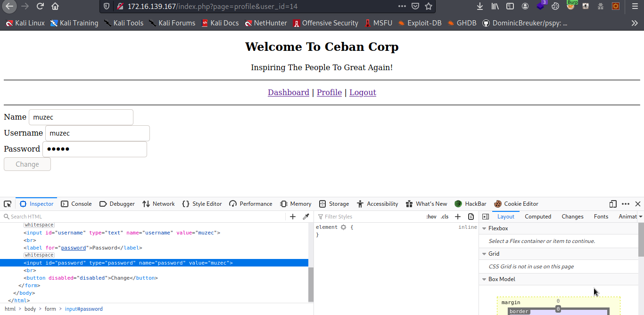Image resolution: width=644 pixels, height=315 pixels.
Task: Open the downloads arrow icon
Action: click(x=480, y=6)
